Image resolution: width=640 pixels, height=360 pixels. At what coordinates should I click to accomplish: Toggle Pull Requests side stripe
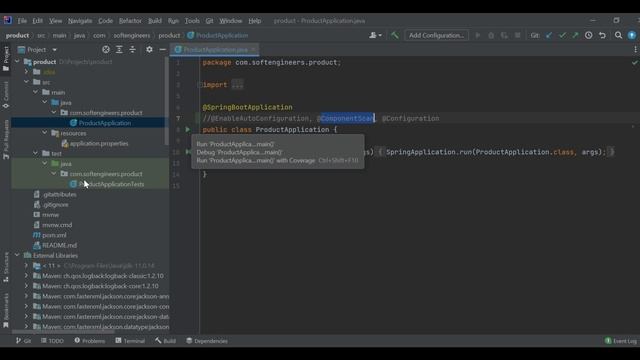pyautogui.click(x=6, y=139)
